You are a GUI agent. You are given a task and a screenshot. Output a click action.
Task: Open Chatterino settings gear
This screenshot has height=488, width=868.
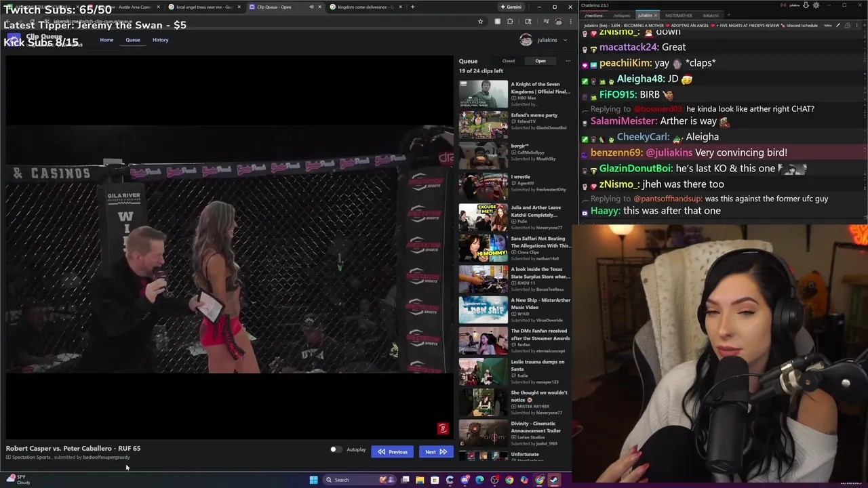tap(816, 5)
